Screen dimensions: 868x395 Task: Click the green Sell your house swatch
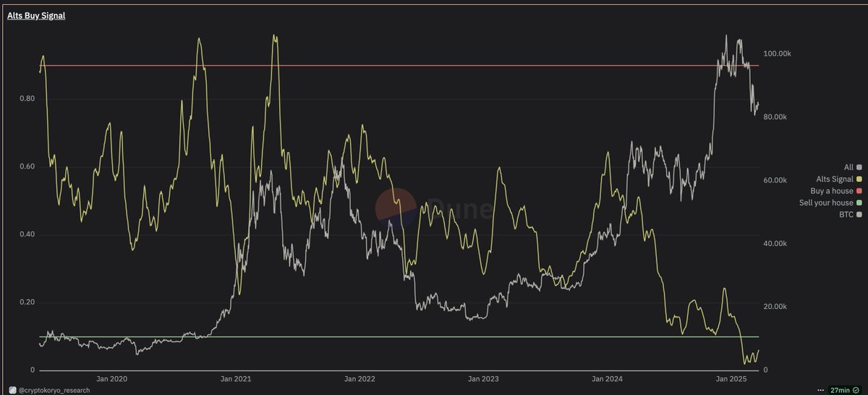(x=859, y=203)
